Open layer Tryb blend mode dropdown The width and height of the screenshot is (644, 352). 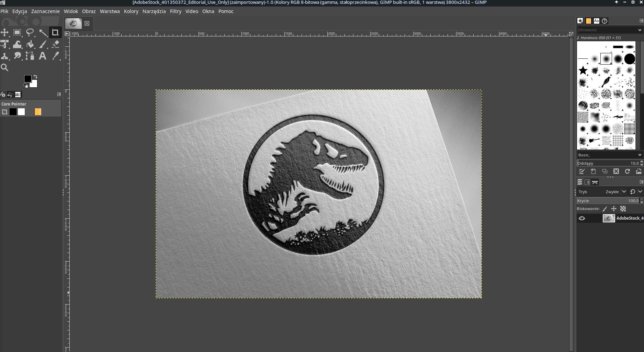click(x=603, y=192)
